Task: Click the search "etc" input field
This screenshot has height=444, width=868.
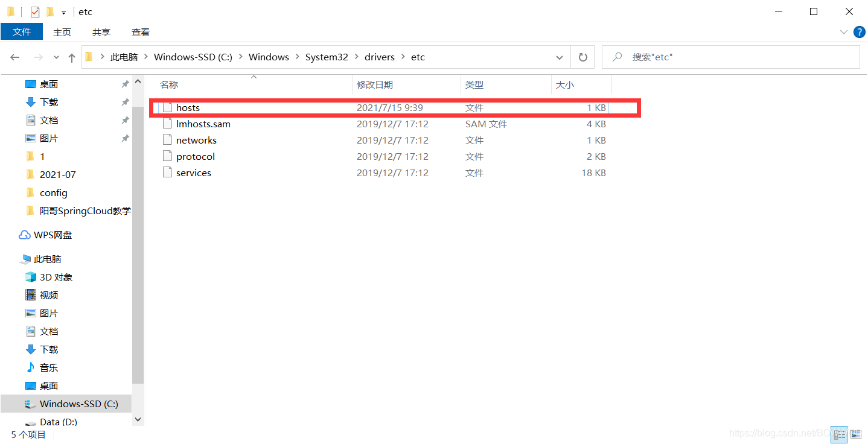Action: pos(731,57)
